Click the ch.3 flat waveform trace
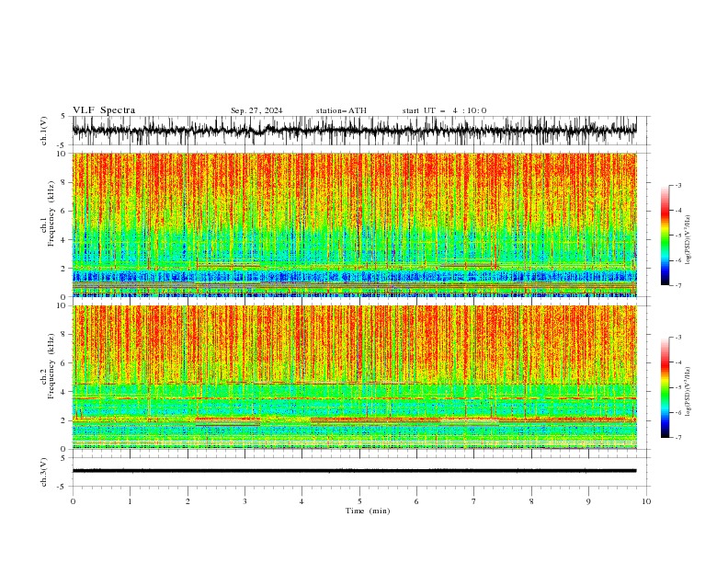 click(354, 471)
